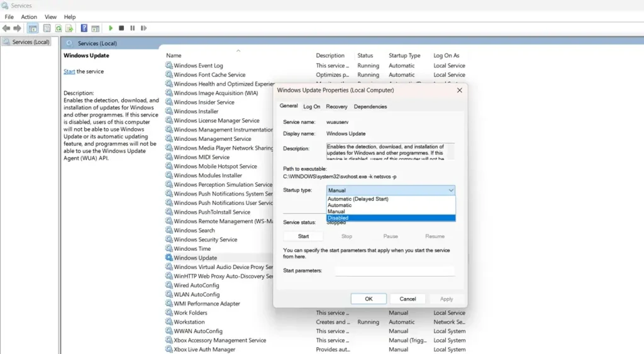
Task: Click the Description text box in dialog
Action: pos(391,151)
